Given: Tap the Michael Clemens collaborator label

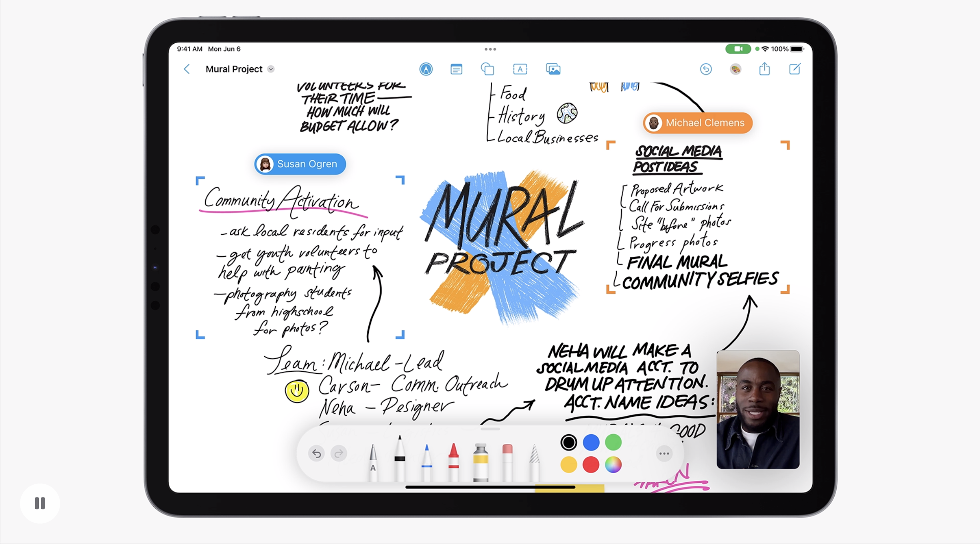Looking at the screenshot, I should click(698, 123).
